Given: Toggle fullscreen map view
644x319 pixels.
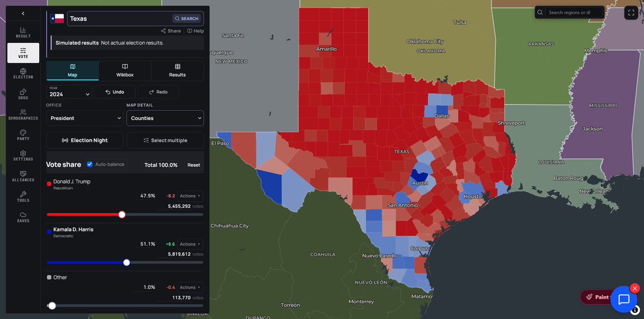Looking at the screenshot, I should click(631, 12).
